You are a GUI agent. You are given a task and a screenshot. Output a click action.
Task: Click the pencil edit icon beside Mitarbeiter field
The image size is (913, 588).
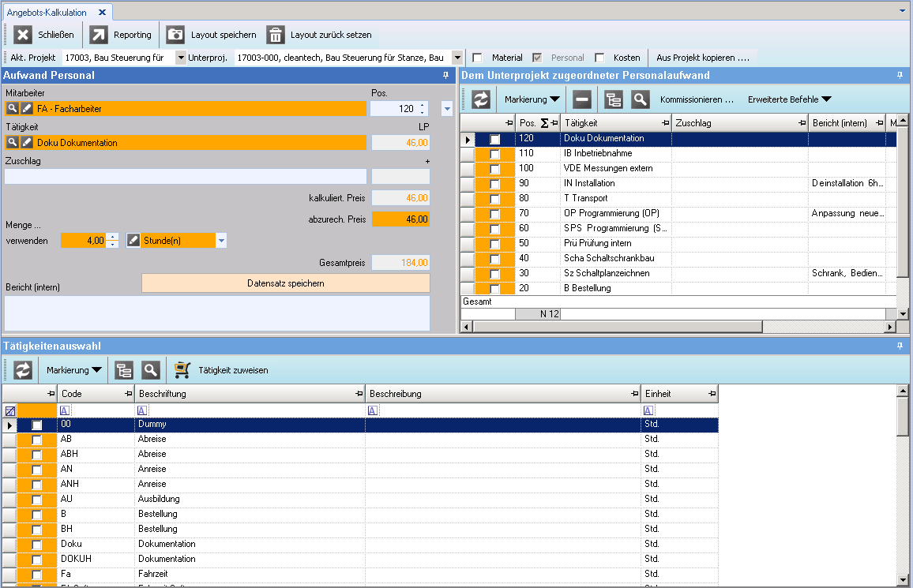pyautogui.click(x=26, y=108)
